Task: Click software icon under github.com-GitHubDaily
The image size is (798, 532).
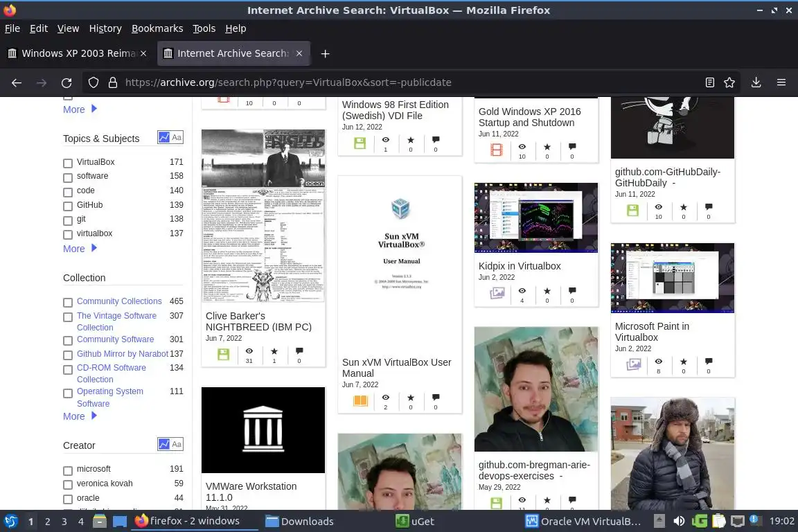Action: [632, 211]
